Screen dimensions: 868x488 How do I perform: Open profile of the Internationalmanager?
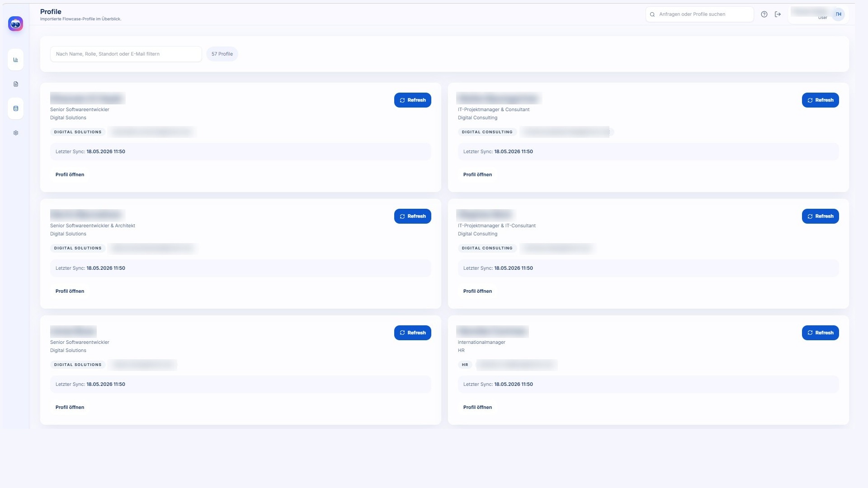click(x=477, y=407)
